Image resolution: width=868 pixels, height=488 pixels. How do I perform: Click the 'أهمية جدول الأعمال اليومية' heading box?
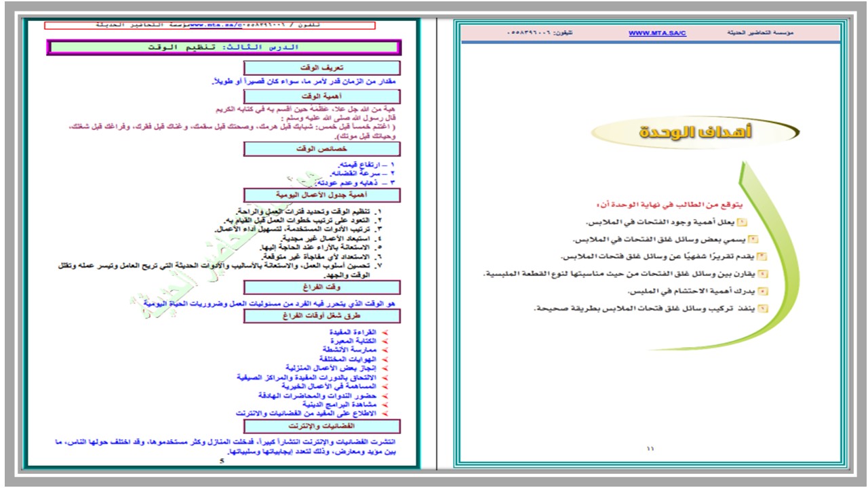(322, 195)
